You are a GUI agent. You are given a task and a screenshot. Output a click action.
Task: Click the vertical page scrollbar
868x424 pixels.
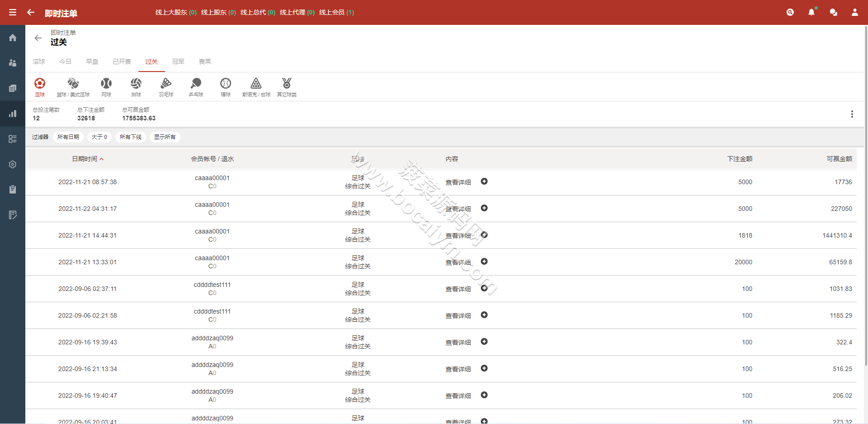point(866,195)
